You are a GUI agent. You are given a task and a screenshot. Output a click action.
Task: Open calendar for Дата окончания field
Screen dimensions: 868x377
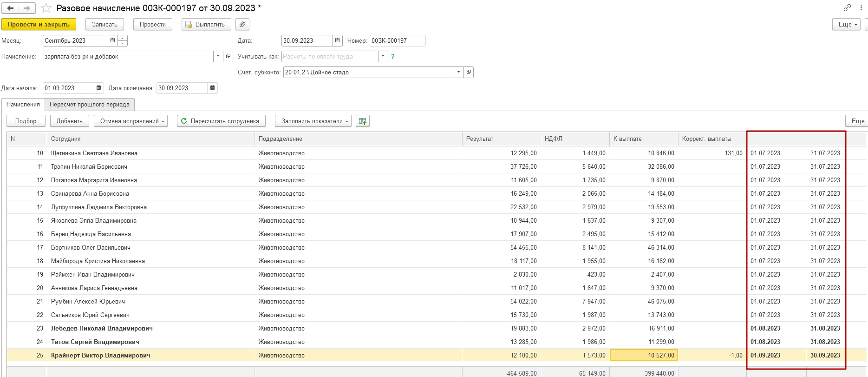(212, 88)
